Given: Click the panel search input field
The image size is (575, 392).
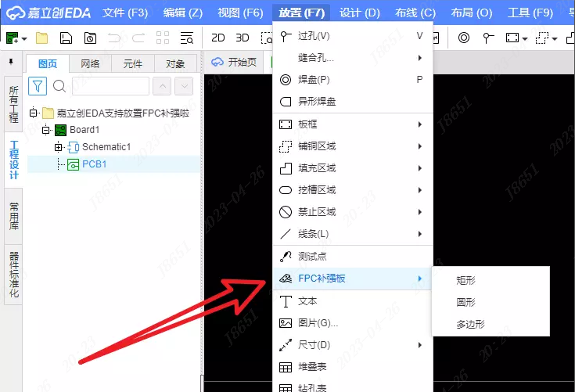Looking at the screenshot, I should click(x=111, y=86).
